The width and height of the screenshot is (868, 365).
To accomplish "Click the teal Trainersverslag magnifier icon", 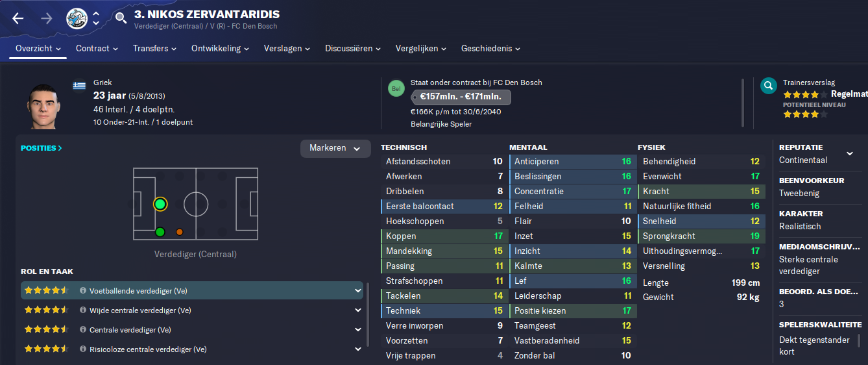I will click(769, 86).
